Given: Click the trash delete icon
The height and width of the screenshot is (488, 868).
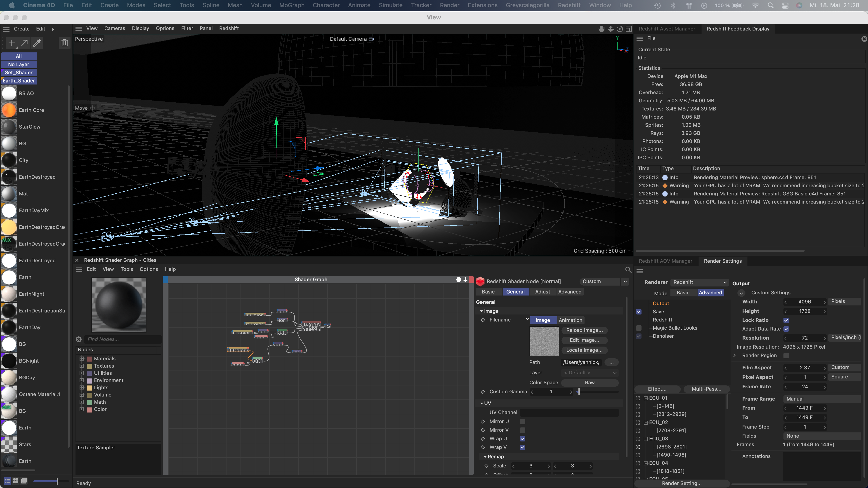Looking at the screenshot, I should pyautogui.click(x=64, y=43).
